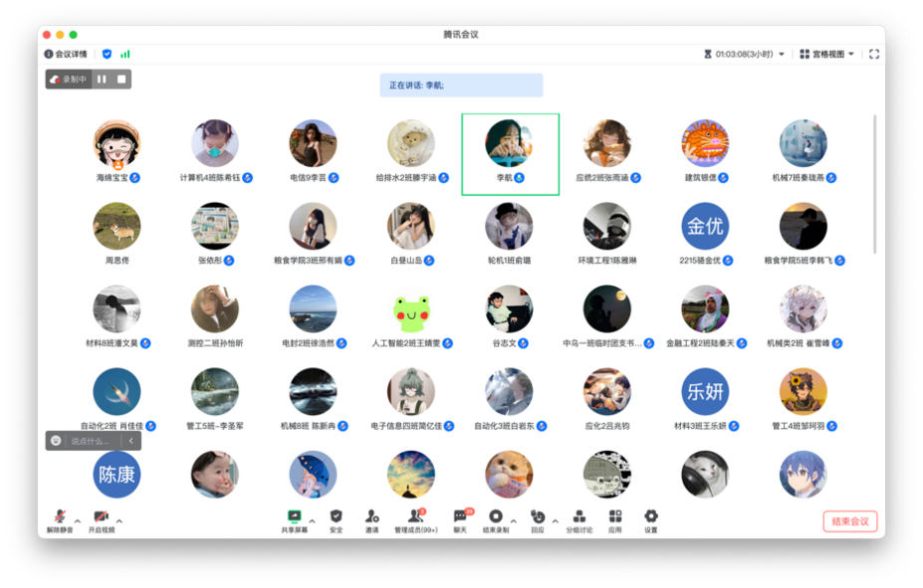Select the 李航 participant thumbnail
This screenshot has width=923, height=588.
[x=510, y=154]
